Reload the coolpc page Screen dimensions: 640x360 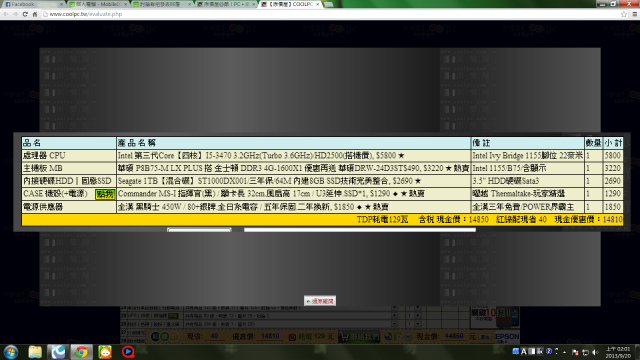coord(25,14)
